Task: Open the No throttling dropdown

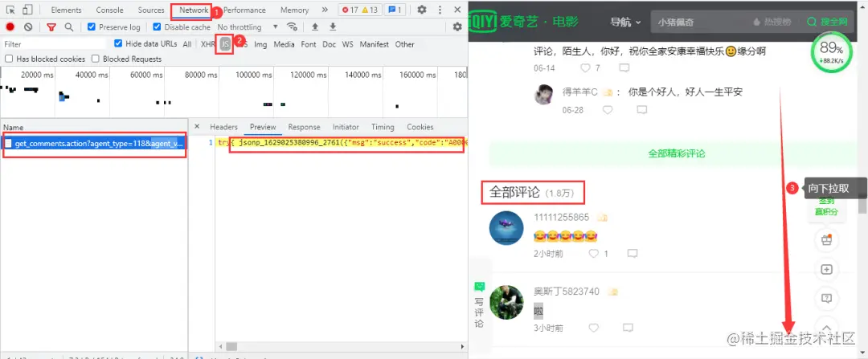Action: [248, 27]
